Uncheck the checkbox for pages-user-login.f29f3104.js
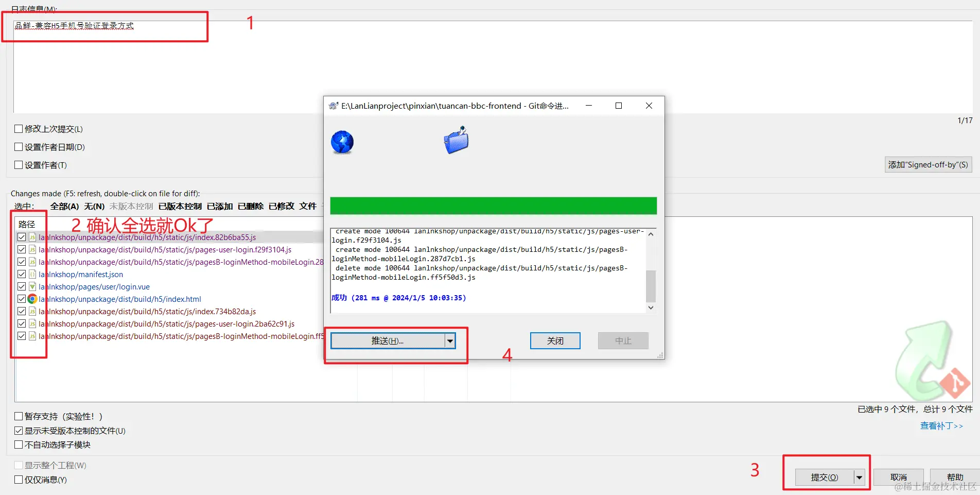 click(x=22, y=250)
